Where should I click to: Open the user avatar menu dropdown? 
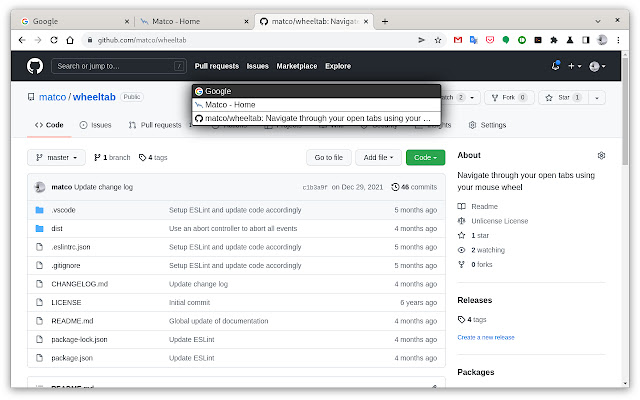tap(597, 66)
